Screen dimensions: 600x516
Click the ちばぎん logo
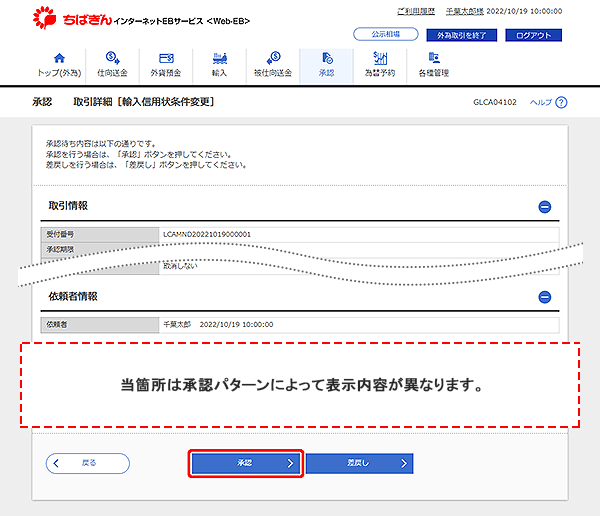tap(73, 18)
